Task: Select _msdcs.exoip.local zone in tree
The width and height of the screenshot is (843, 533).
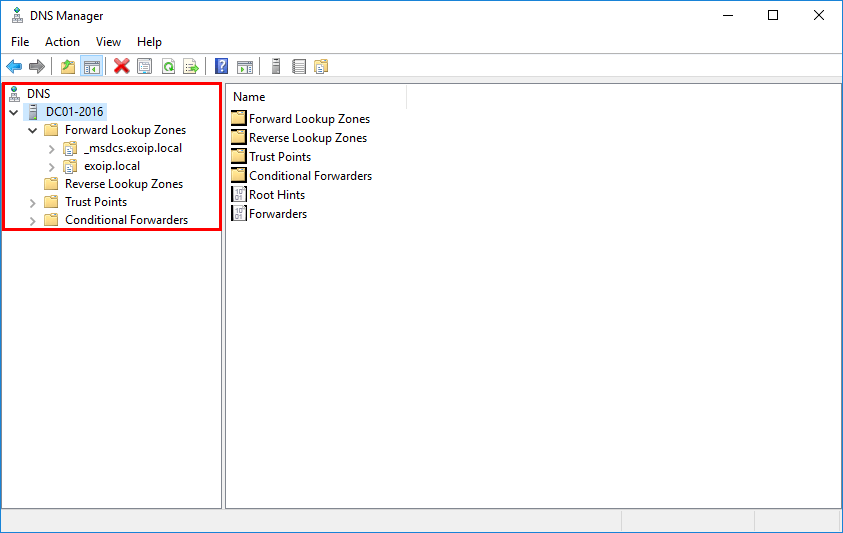Action: [x=133, y=148]
